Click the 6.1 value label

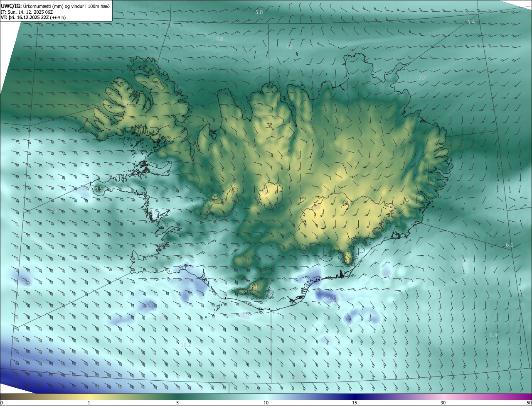click(510, 245)
